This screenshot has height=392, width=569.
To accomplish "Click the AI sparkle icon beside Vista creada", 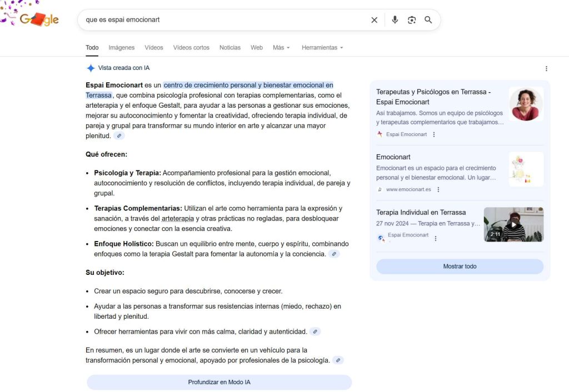I will click(90, 68).
